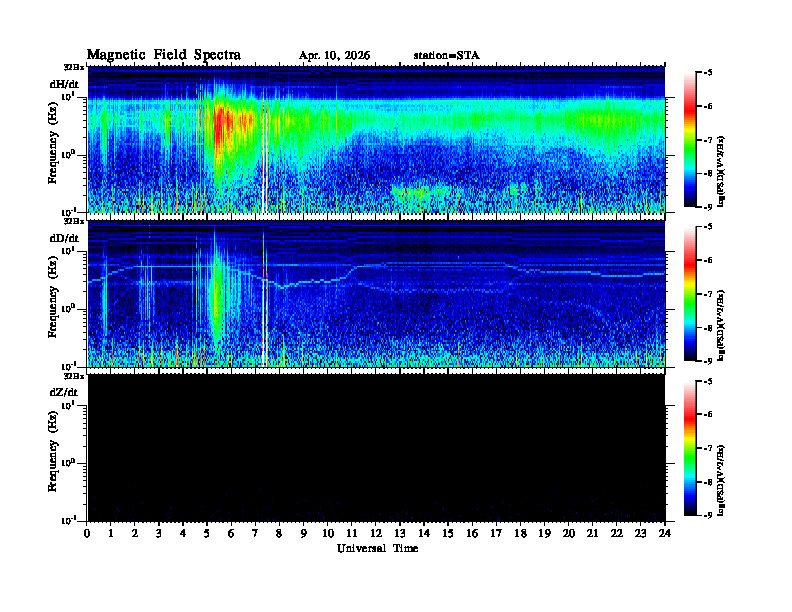Viewport: 792px width, 612px height.
Task: Click the hour 11 tick label
Action: [x=352, y=533]
